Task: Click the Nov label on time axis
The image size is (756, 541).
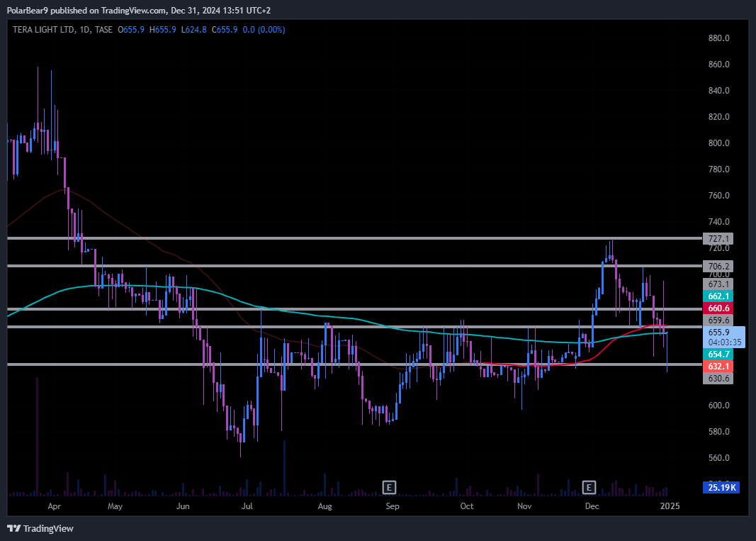Action: pos(524,506)
